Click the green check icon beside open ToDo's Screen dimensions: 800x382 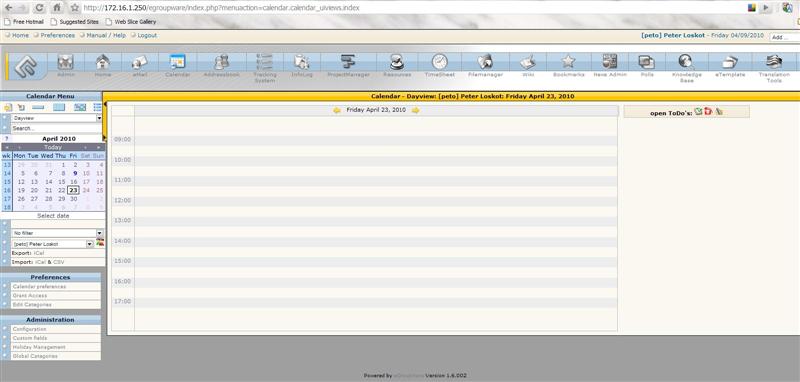(698, 111)
